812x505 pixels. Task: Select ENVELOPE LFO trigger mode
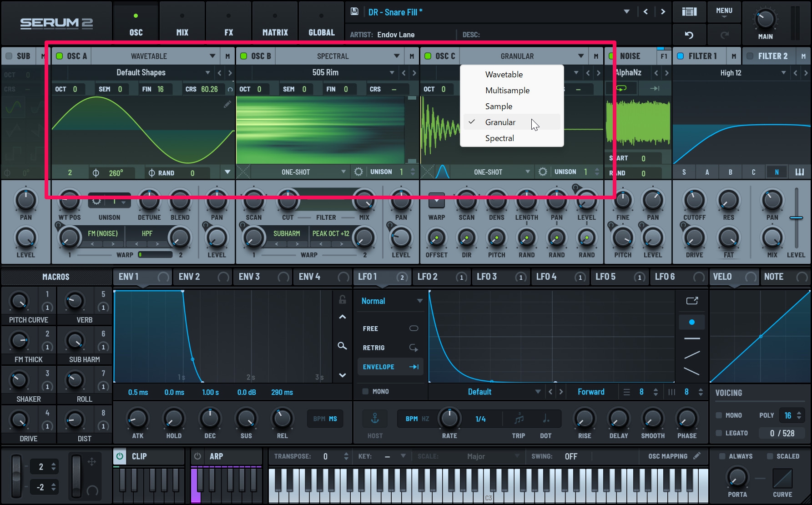click(390, 367)
